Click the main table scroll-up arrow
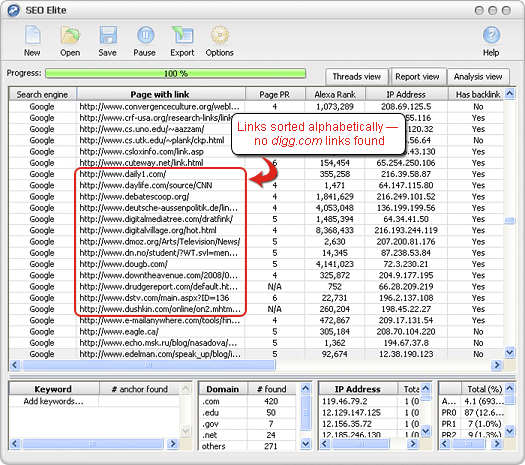 point(510,93)
